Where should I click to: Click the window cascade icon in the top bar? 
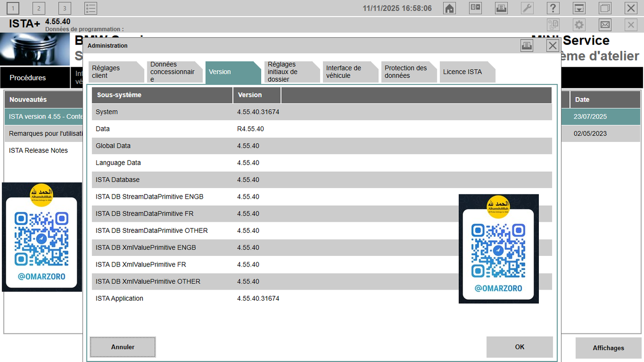click(605, 8)
